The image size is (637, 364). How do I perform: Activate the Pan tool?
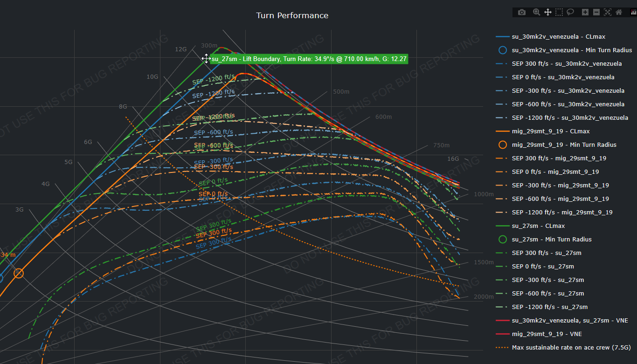(x=548, y=12)
